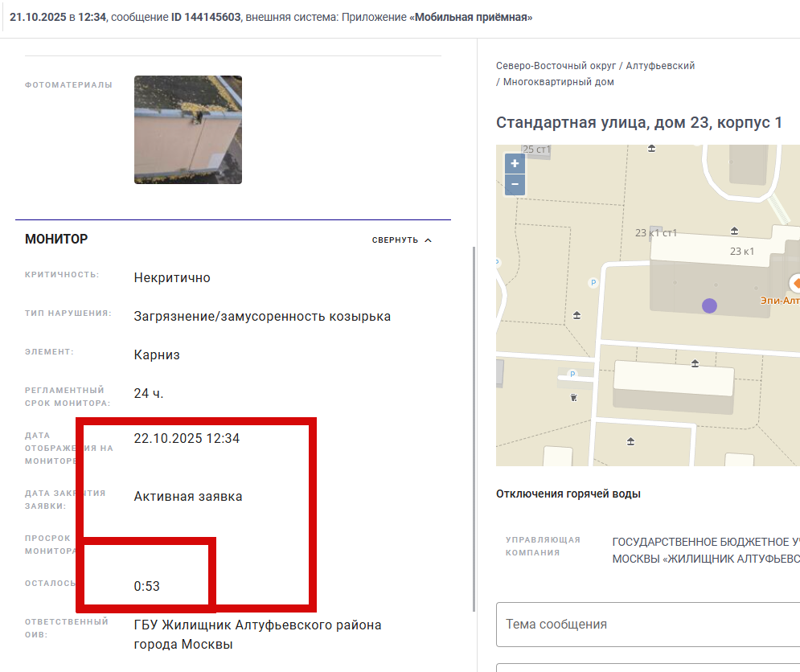Click the purple location marker on map
This screenshot has height=672, width=800.
[x=709, y=305]
